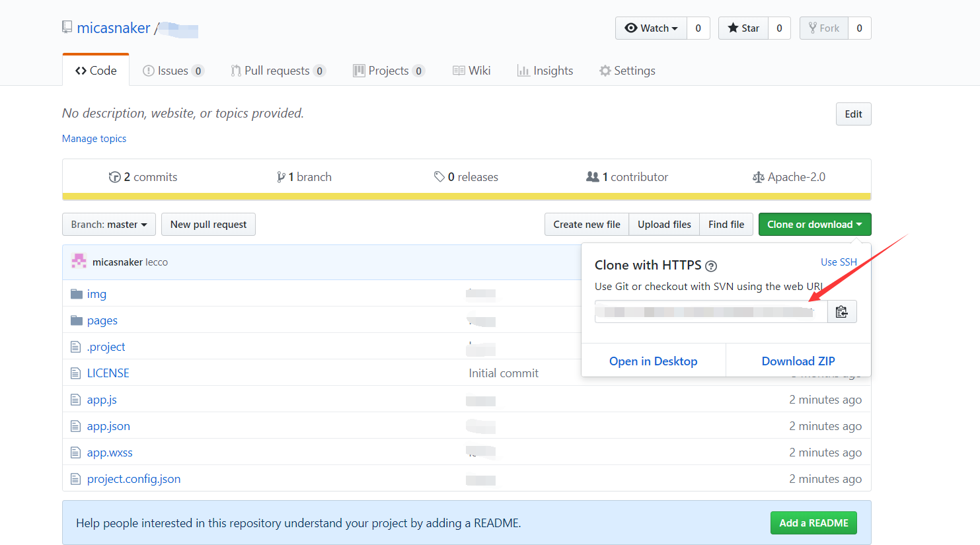Open the Issues tab
This screenshot has width=980, height=545.
173,71
